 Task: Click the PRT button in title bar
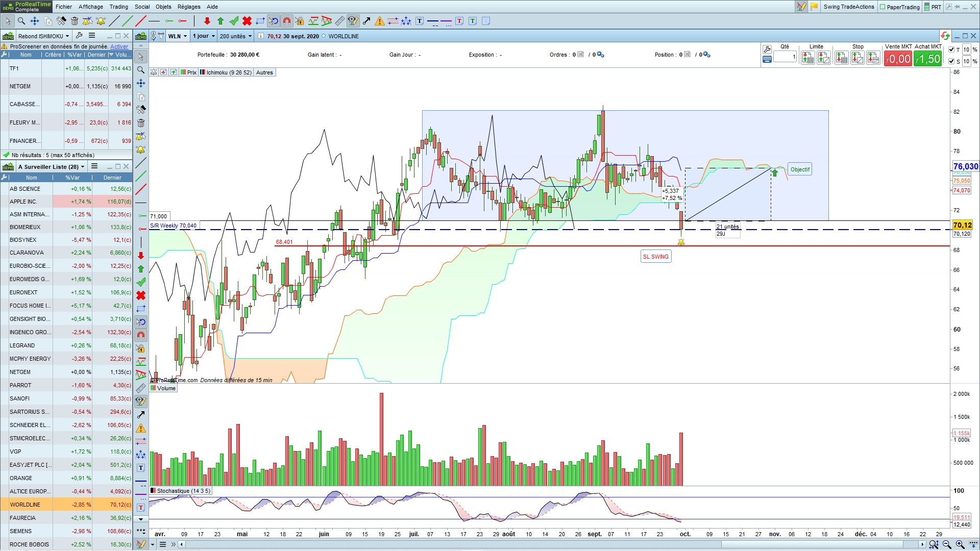coord(933,7)
